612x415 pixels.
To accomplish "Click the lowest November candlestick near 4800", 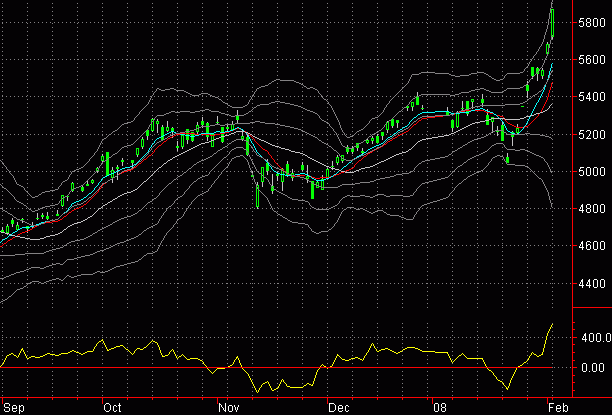I will pyautogui.click(x=258, y=195).
